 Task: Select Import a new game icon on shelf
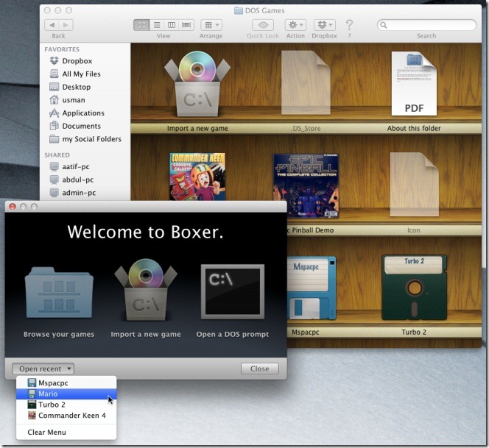(197, 84)
